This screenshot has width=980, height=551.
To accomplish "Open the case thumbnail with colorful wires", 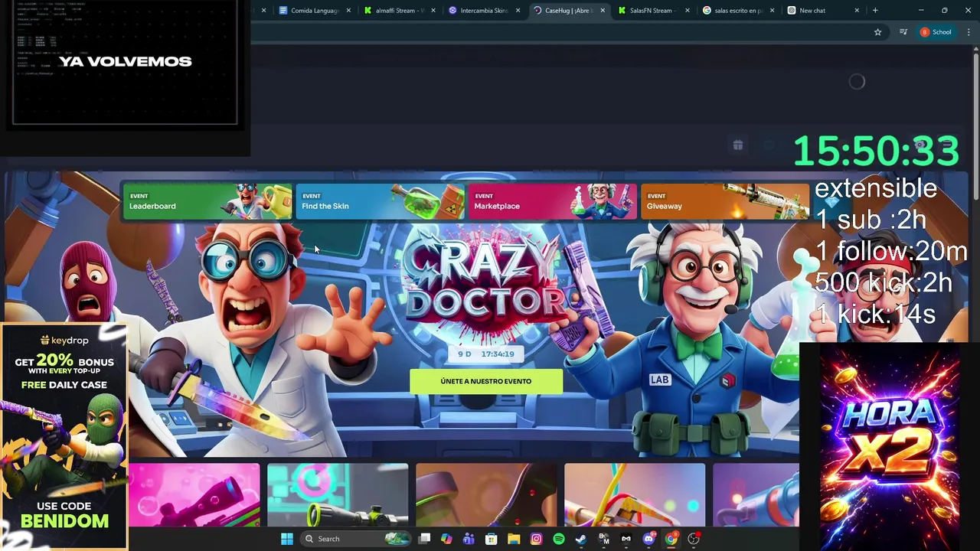I will tap(635, 495).
